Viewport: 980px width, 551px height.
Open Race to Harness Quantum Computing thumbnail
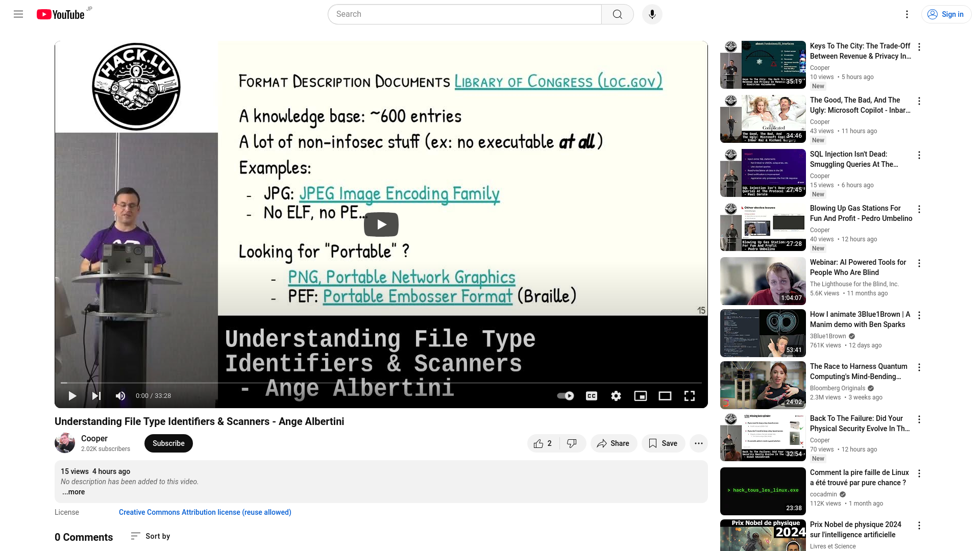click(763, 385)
